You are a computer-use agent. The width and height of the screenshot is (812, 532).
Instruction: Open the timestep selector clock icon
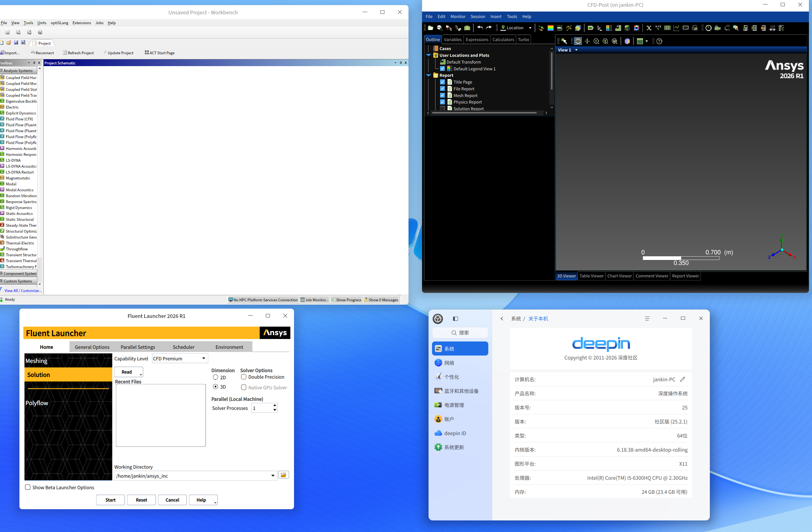(x=708, y=28)
